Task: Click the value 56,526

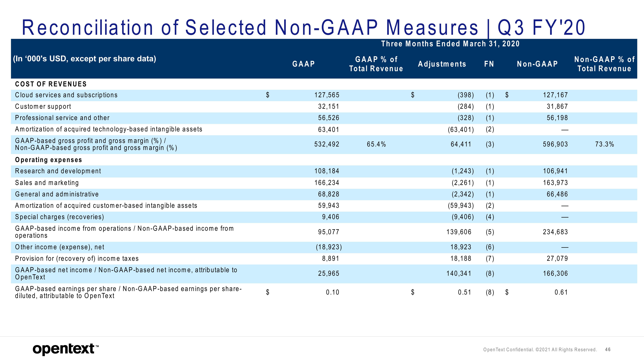Action: click(329, 118)
